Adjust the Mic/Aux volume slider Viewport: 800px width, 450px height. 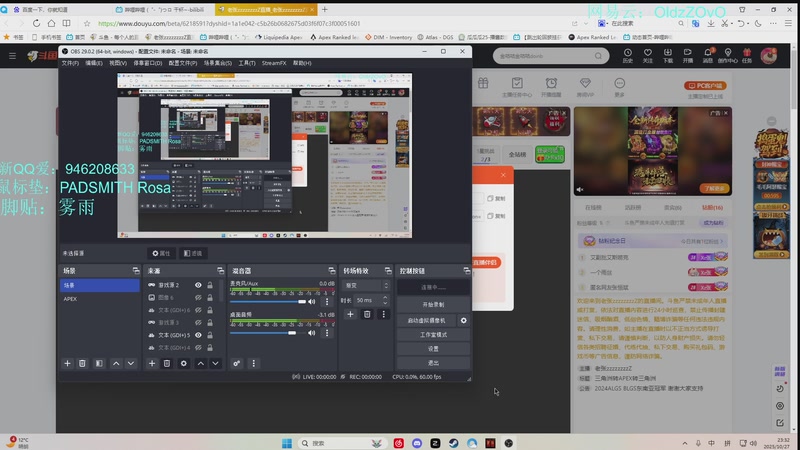(x=268, y=302)
